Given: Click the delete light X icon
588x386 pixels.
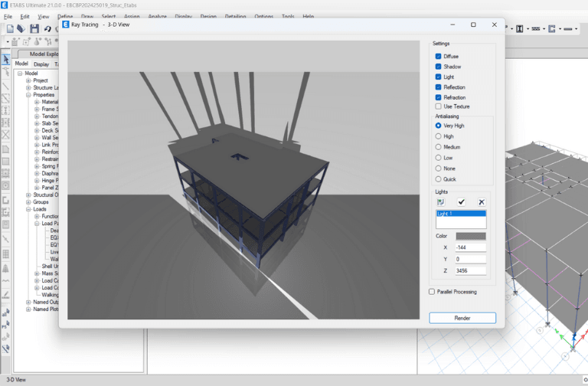Looking at the screenshot, I should [481, 202].
